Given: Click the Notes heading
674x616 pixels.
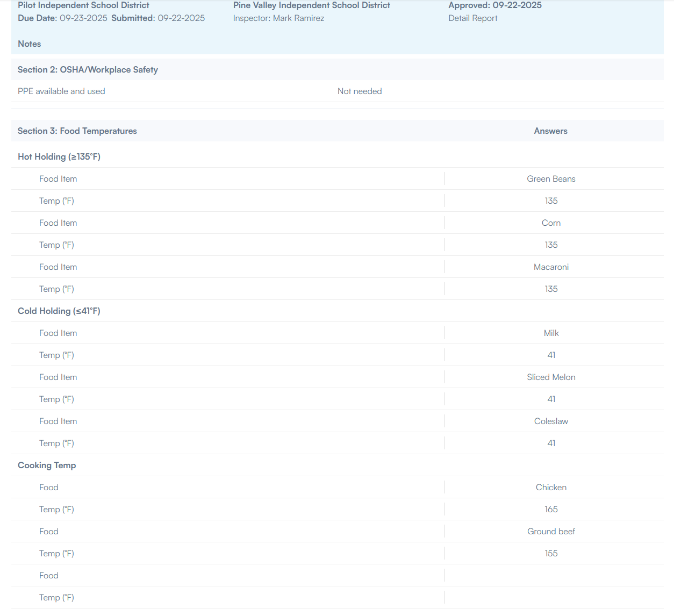Looking at the screenshot, I should [x=30, y=44].
